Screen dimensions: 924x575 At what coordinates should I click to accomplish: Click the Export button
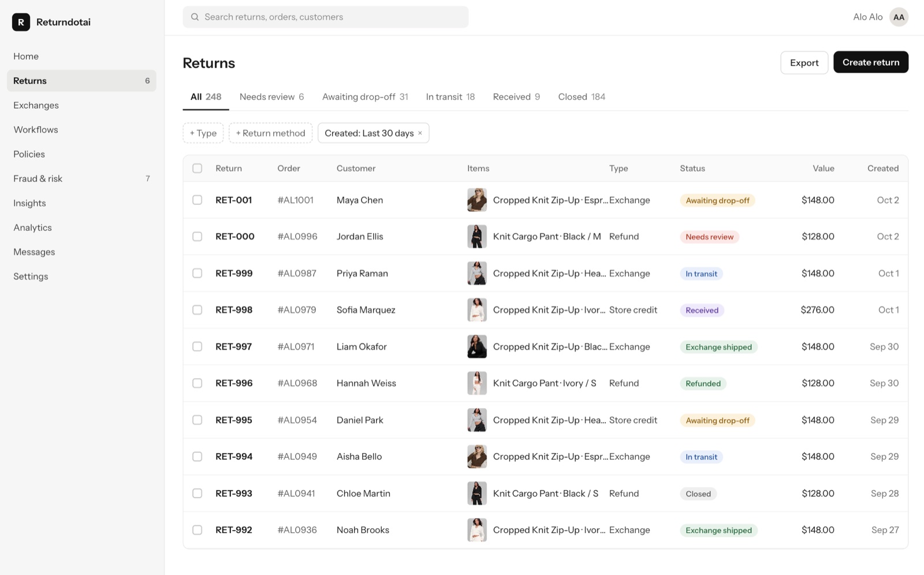(x=804, y=62)
